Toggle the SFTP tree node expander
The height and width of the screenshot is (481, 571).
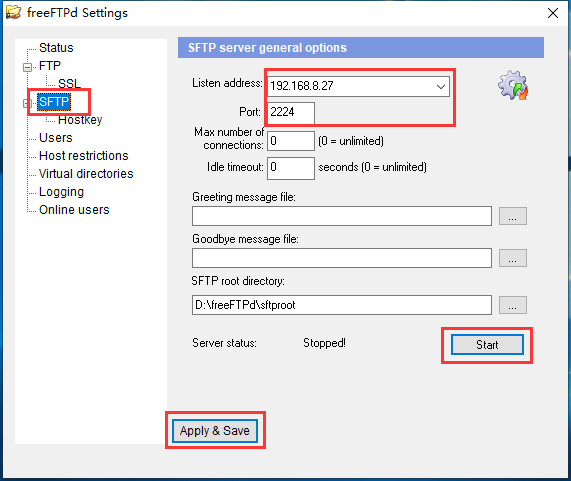click(x=26, y=103)
